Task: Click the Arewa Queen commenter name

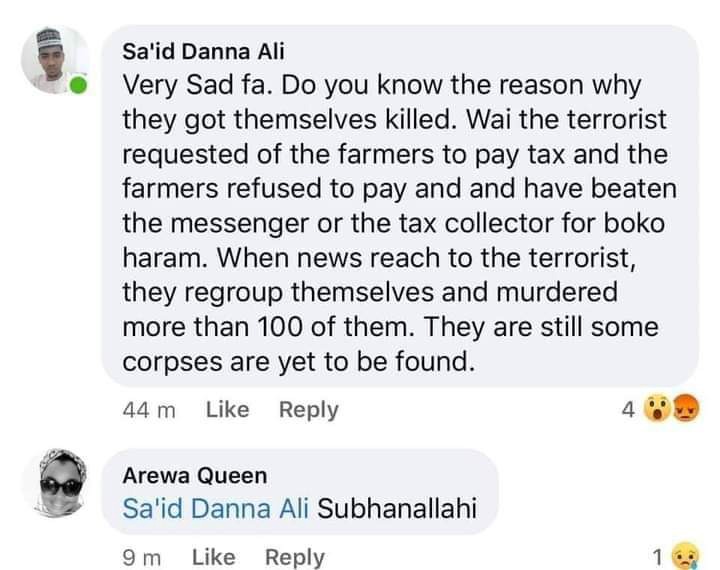Action: pos(195,475)
